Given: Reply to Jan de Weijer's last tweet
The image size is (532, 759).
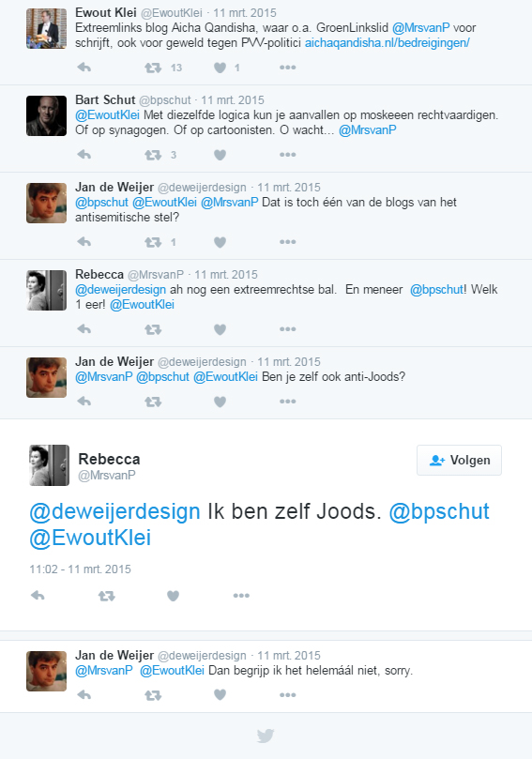Looking at the screenshot, I should (x=84, y=695).
